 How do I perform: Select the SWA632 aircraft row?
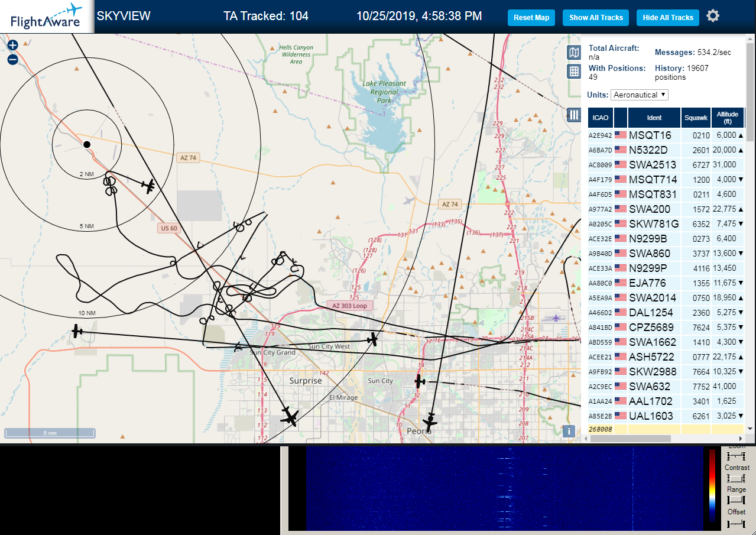click(666, 387)
